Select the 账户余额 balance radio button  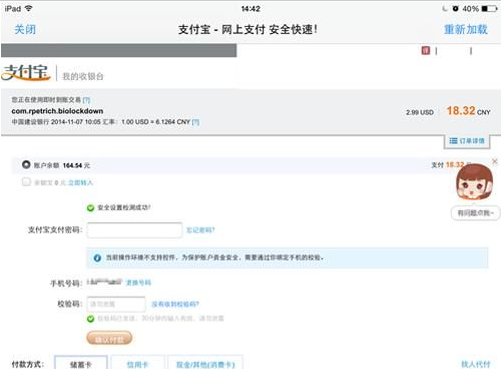[26, 165]
